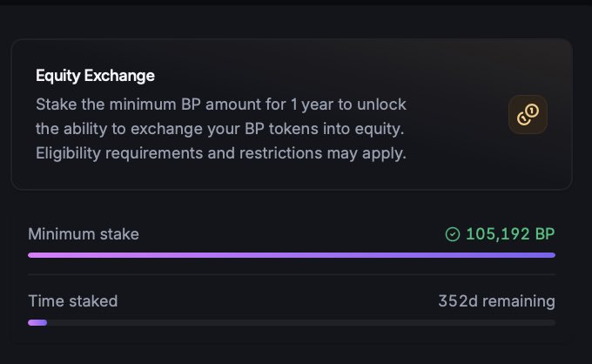Click the line 'the ability to exchange your BP tokens'
592x364 pixels.
point(221,129)
